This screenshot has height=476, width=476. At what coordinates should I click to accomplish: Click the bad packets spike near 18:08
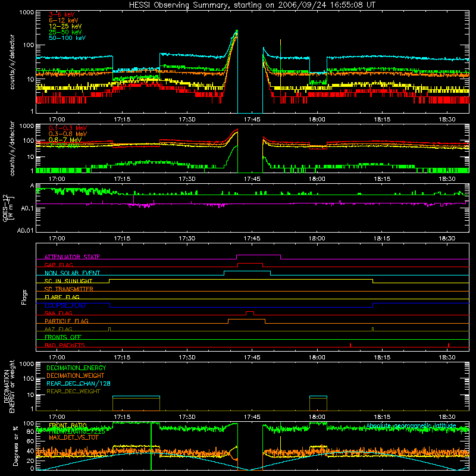[x=350, y=345]
